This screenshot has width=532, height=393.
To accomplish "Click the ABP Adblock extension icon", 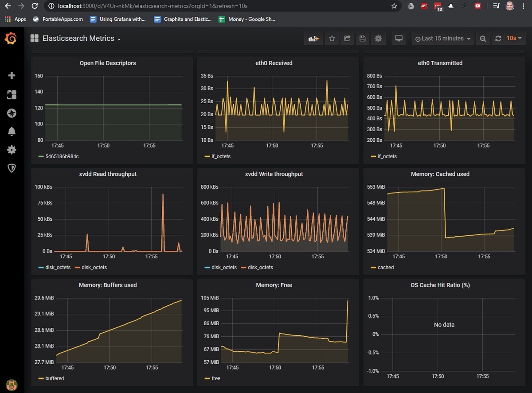I will (424, 6).
